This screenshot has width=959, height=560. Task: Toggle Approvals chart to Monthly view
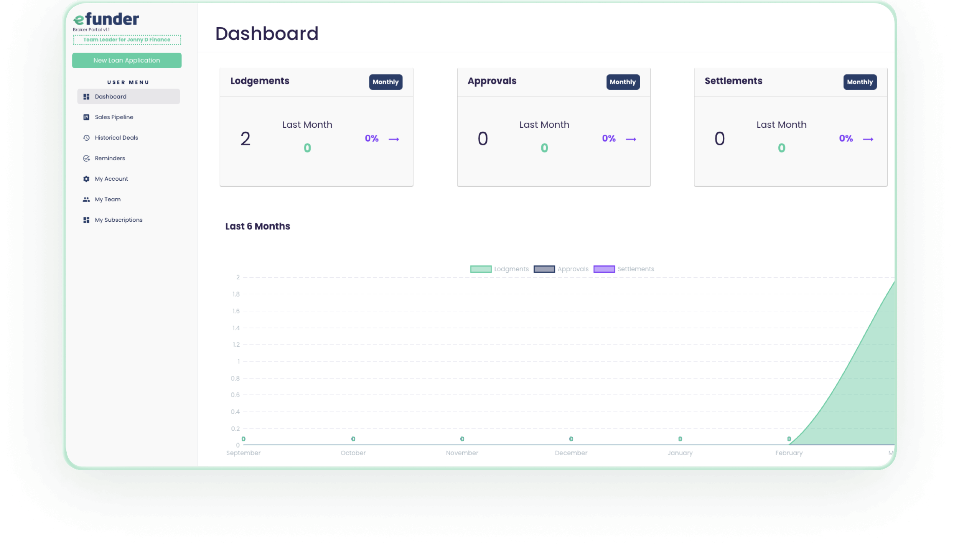623,81
